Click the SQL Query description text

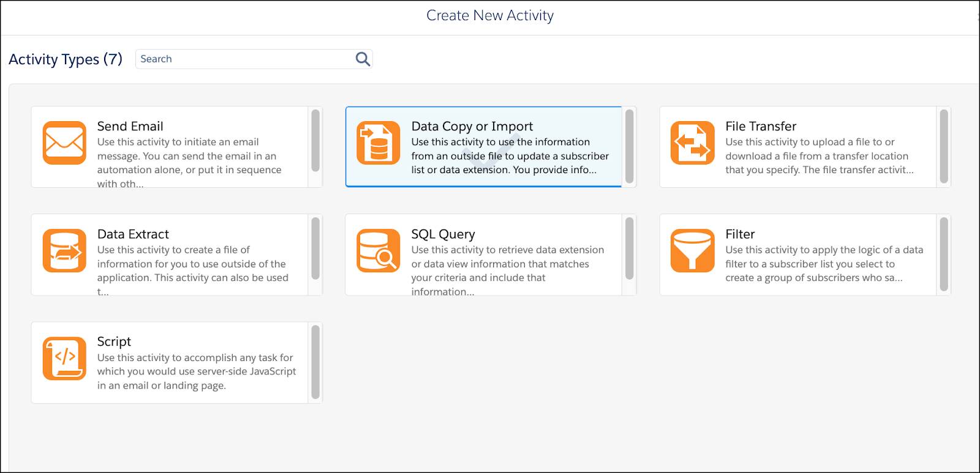click(508, 270)
